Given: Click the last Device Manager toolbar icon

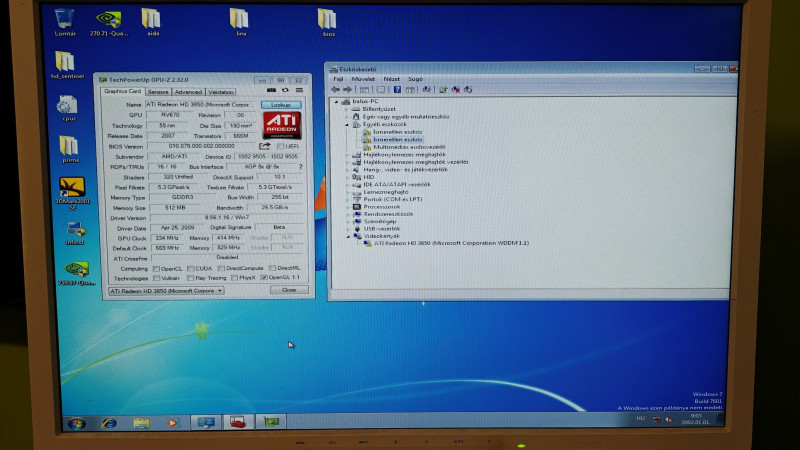Looking at the screenshot, I should coord(468,90).
